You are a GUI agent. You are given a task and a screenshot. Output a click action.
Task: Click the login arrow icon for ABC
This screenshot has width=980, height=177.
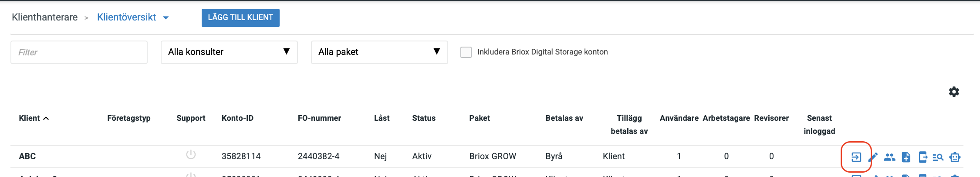pyautogui.click(x=856, y=157)
